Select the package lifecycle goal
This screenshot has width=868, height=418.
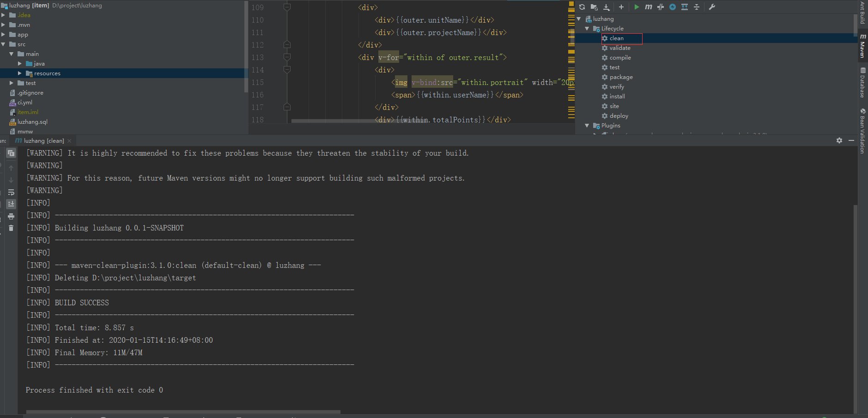coord(621,77)
